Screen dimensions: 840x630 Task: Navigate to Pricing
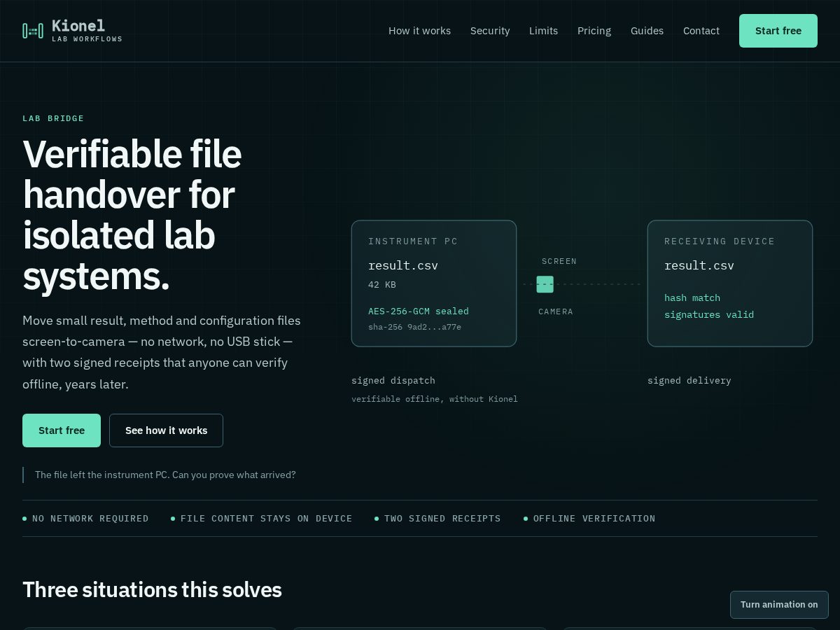(594, 31)
